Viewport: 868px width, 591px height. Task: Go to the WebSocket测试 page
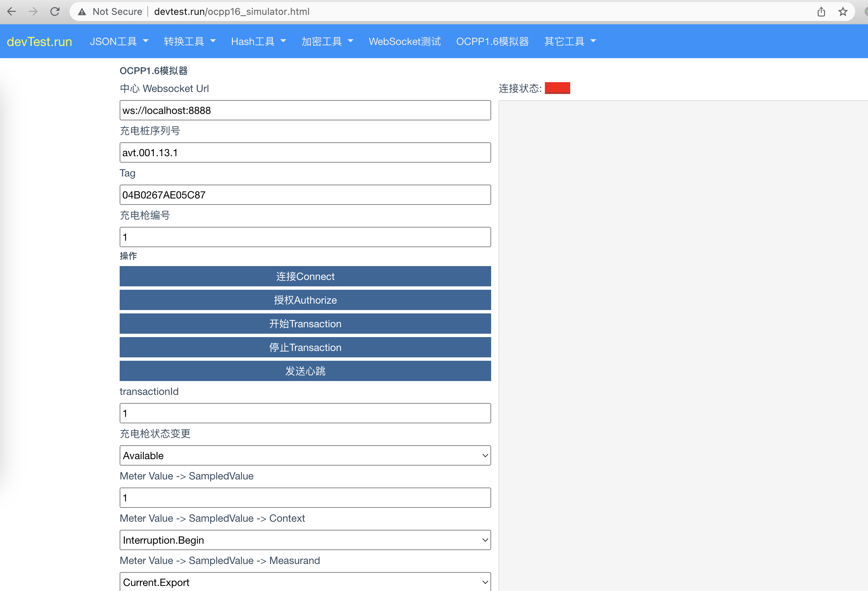[405, 41]
